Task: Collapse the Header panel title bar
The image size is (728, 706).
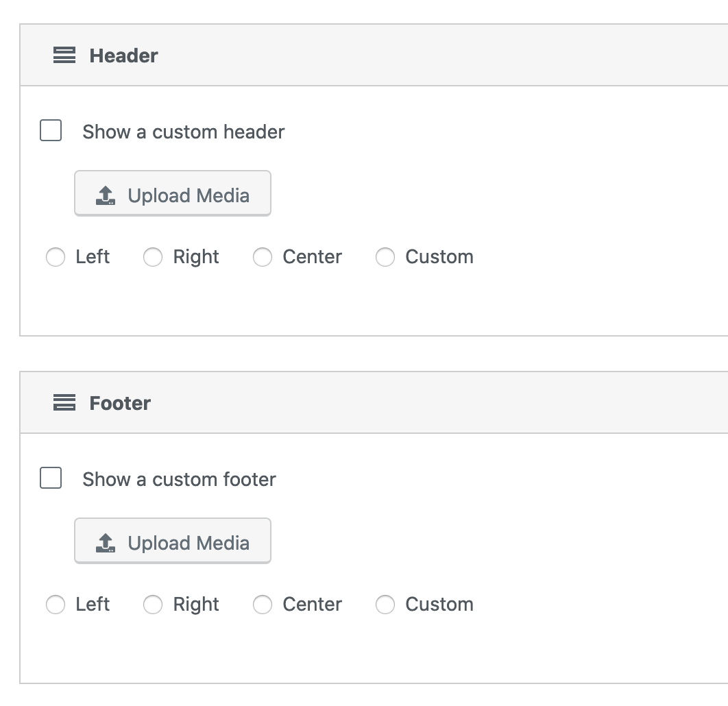Action: point(411,56)
